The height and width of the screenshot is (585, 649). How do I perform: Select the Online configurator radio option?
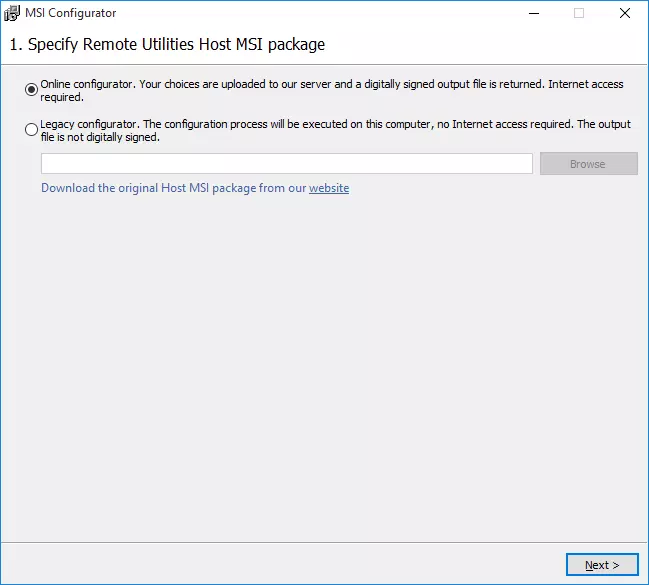click(31, 89)
